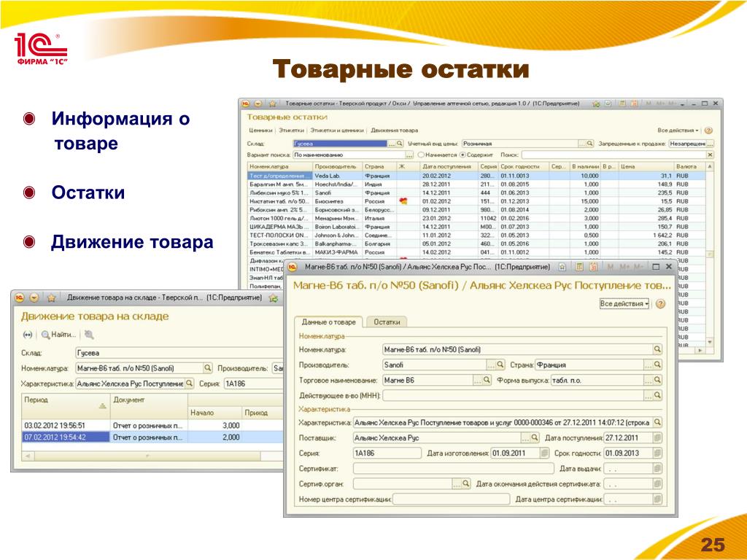Open Все действия dropdown in Магне-В6 window
Viewport: 747px width, 560px height.
pos(624,304)
